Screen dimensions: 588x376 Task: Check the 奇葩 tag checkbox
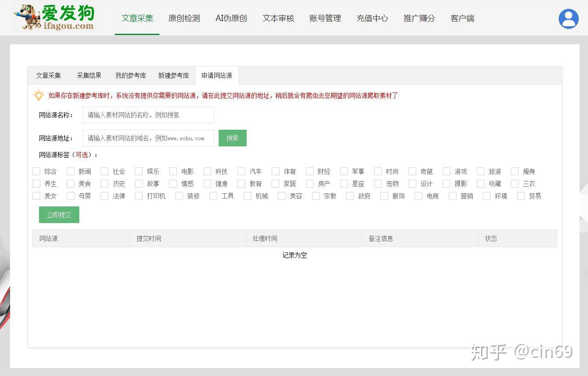(x=412, y=171)
